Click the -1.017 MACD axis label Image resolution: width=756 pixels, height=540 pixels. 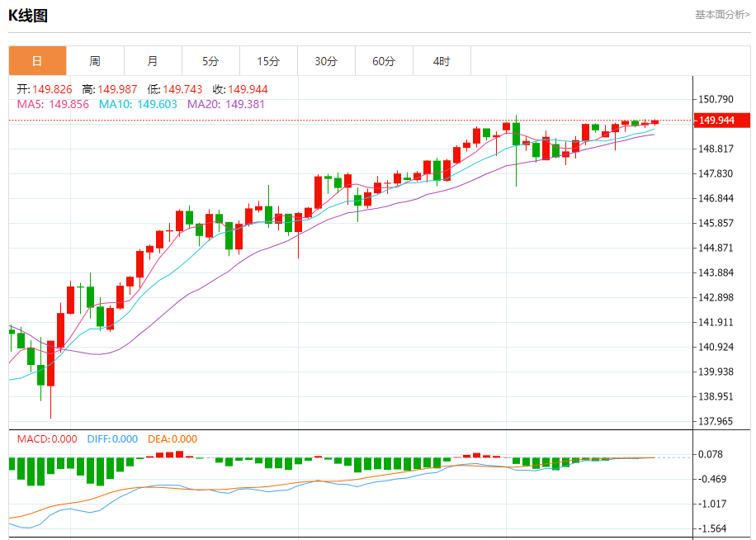[x=712, y=504]
